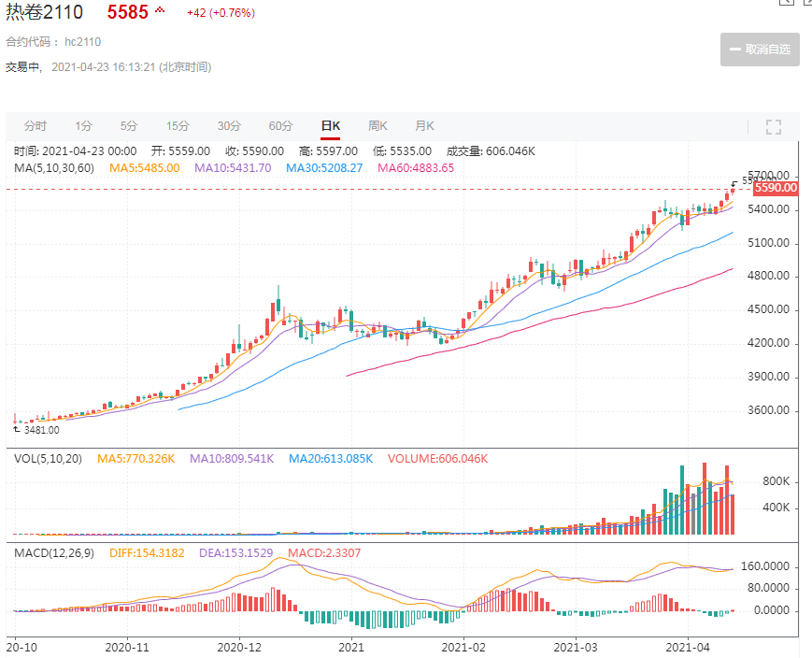Open the 30分 interval tab
This screenshot has height=658, width=812.
click(230, 126)
